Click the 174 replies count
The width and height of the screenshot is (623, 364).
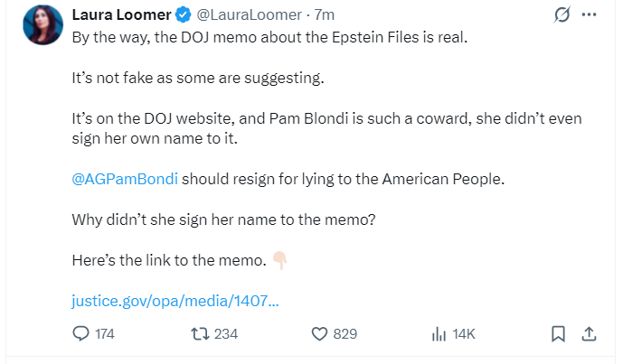[x=105, y=334]
